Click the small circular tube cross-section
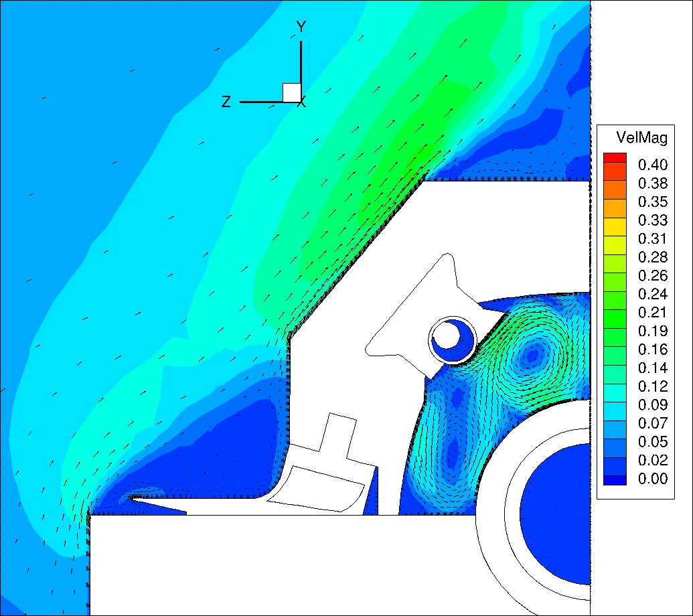The image size is (693, 616). coord(453,340)
